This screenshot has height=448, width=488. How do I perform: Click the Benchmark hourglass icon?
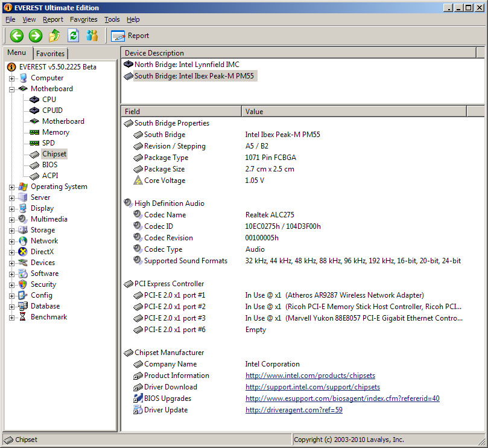point(23,317)
